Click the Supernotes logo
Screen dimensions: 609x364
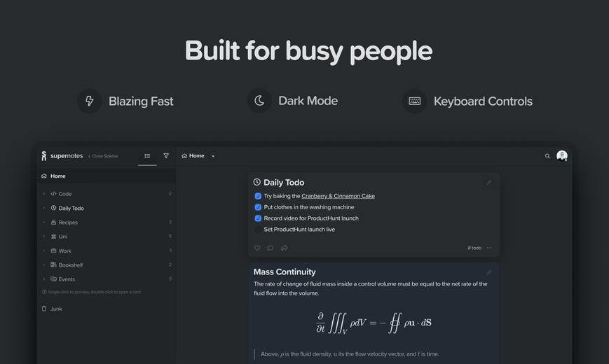tap(44, 156)
